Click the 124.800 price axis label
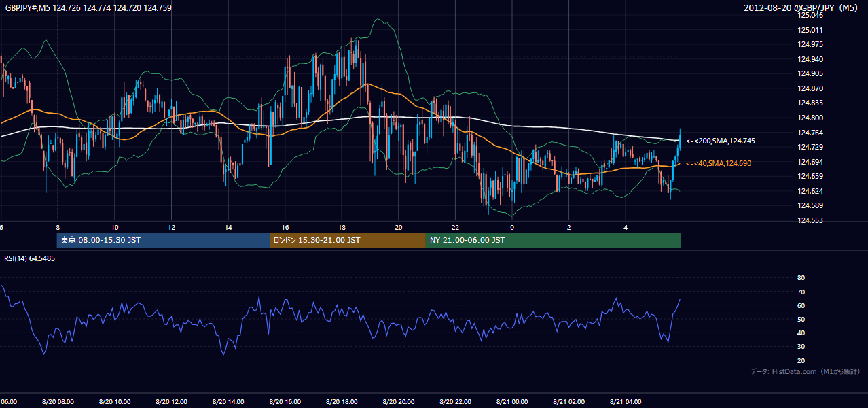 point(810,118)
